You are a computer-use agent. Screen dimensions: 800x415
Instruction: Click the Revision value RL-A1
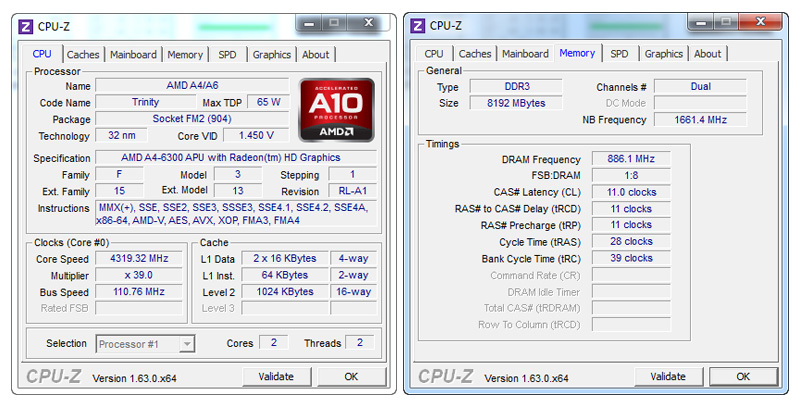(x=353, y=191)
